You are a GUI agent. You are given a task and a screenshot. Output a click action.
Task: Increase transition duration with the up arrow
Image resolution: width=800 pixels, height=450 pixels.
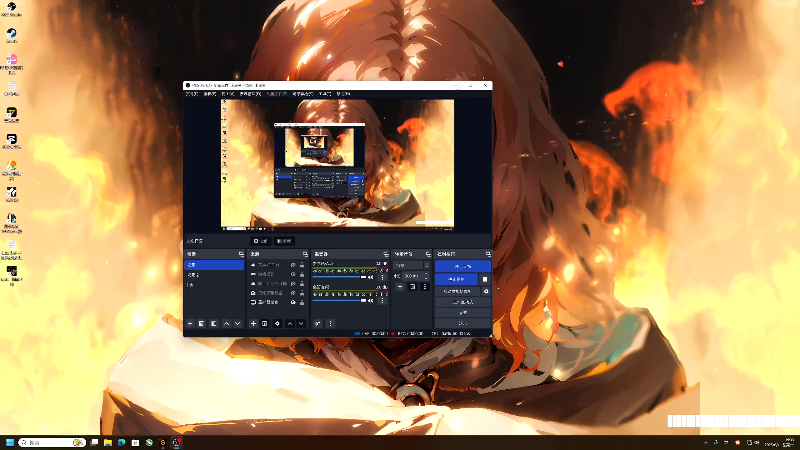click(427, 274)
